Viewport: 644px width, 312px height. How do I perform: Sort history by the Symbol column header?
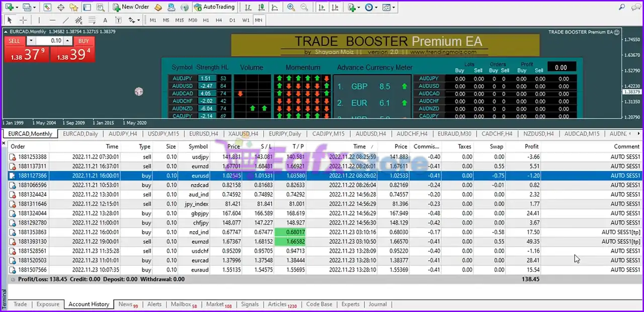(198, 146)
